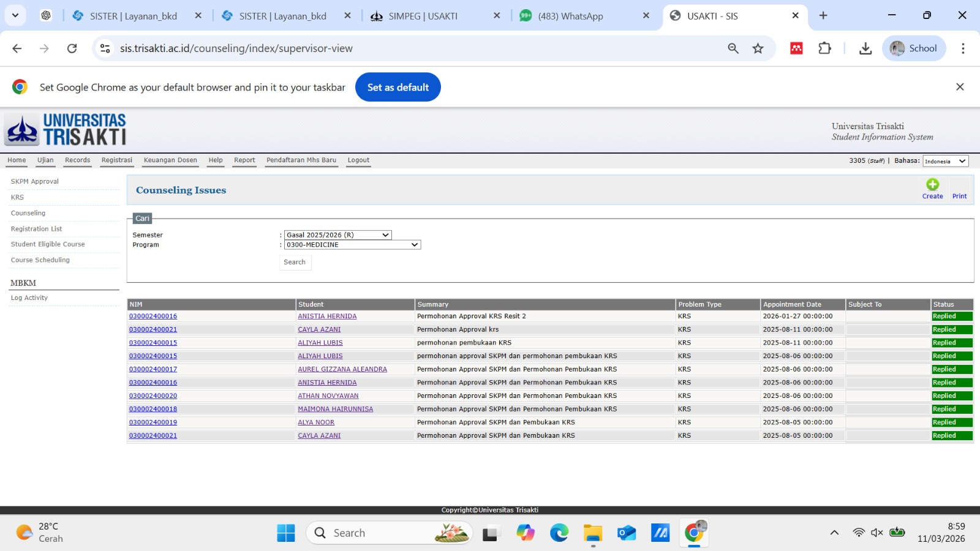980x551 pixels.
Task: Open Course Scheduling in the sidebar
Action: coord(40,260)
